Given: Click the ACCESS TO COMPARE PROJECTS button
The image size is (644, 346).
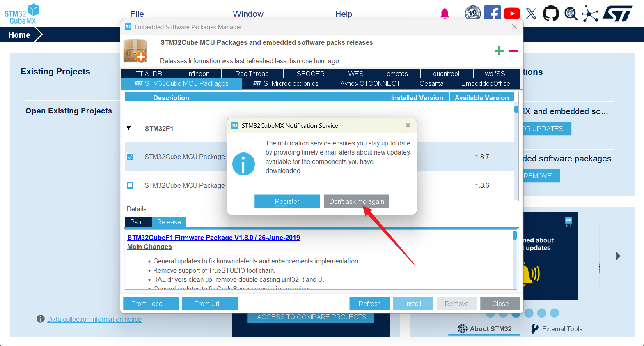Looking at the screenshot, I should click(312, 317).
